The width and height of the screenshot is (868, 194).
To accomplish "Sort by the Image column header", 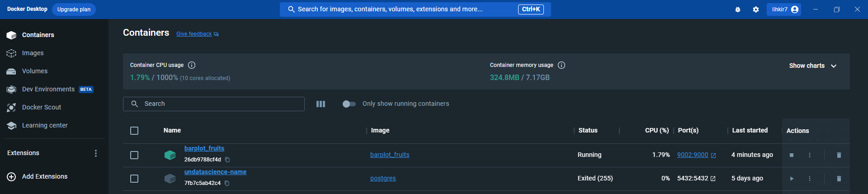I will 380,130.
